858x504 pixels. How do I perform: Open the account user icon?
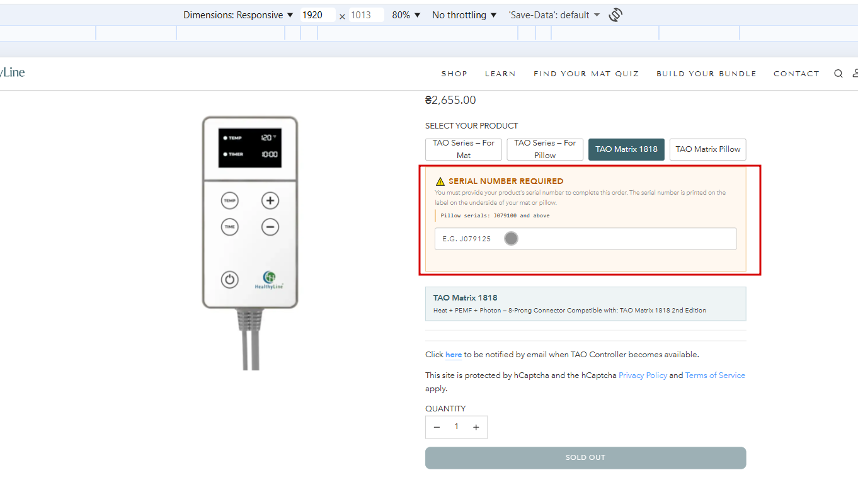855,74
